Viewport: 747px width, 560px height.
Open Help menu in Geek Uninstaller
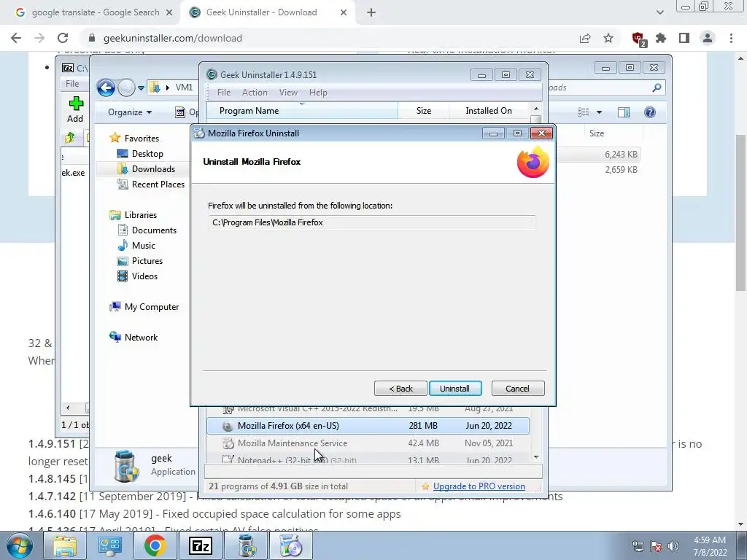click(x=318, y=93)
